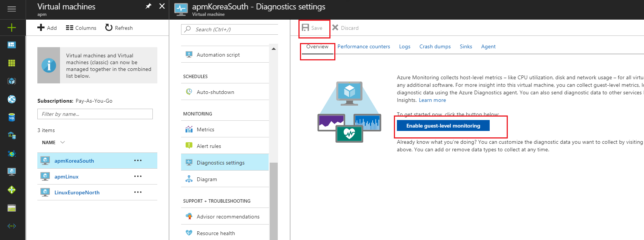Image resolution: width=644 pixels, height=240 pixels.
Task: Open context menu for apmLinux row
Action: pyautogui.click(x=138, y=176)
